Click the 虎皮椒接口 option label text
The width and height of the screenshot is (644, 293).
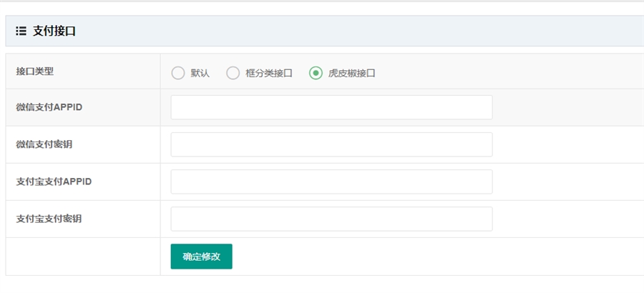352,73
